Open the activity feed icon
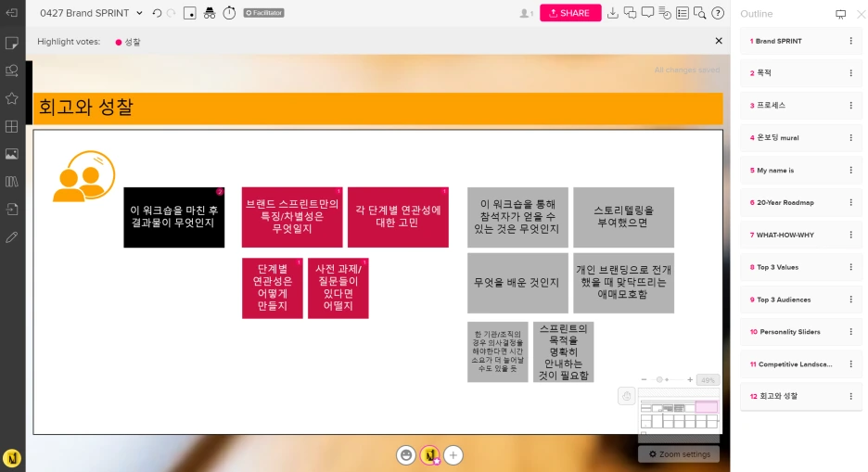The width and height of the screenshot is (868, 472). (665, 13)
